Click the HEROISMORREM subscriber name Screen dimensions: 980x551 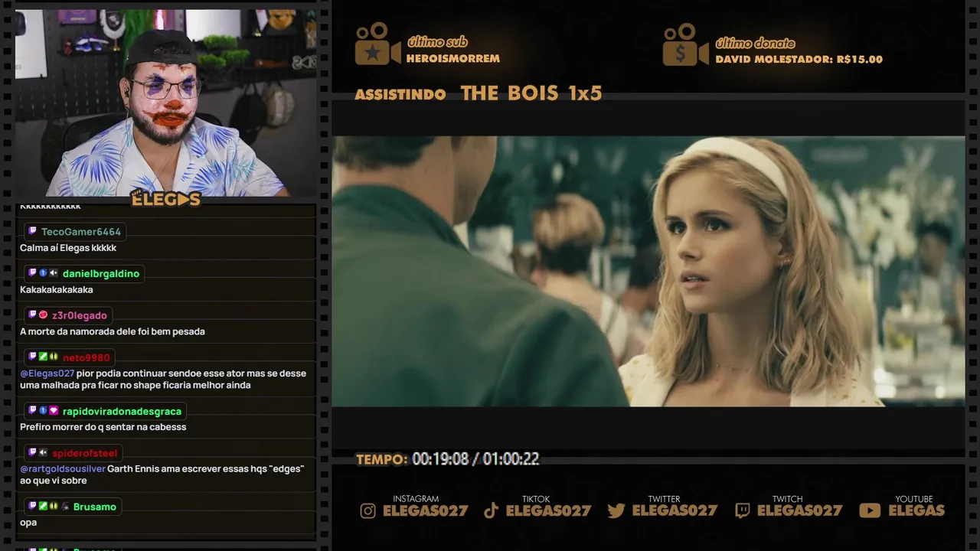(453, 58)
